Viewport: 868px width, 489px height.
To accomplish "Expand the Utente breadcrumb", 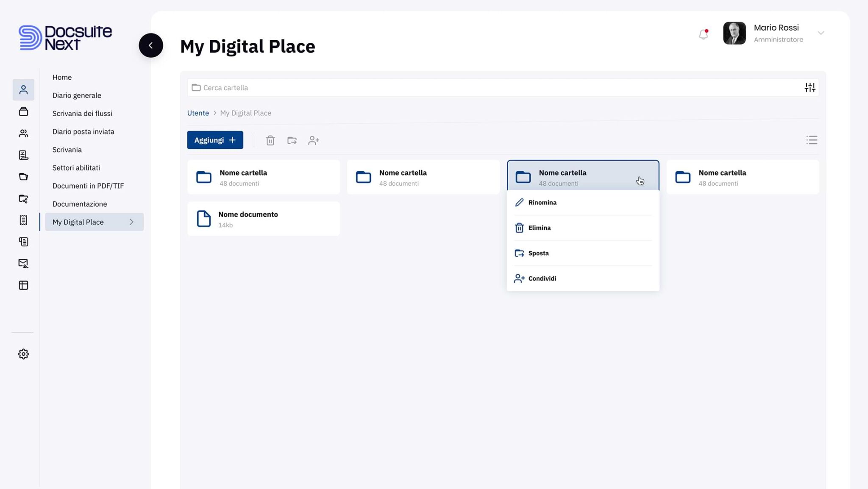I will [198, 113].
